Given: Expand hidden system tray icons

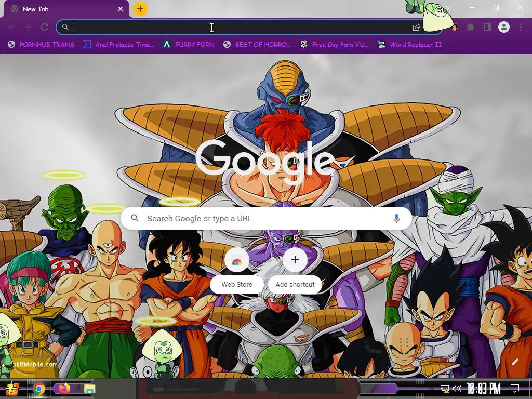Looking at the screenshot, I should pos(432,389).
